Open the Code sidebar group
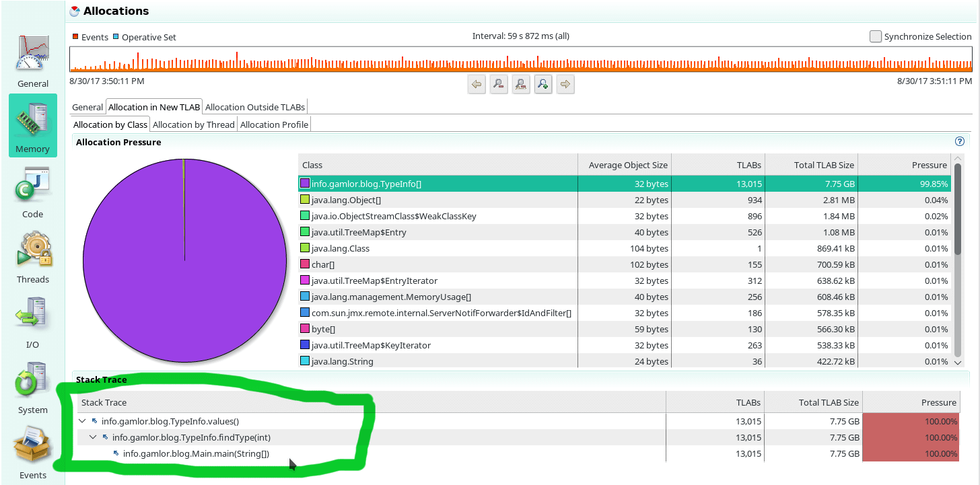The width and height of the screenshot is (980, 485). [x=32, y=192]
